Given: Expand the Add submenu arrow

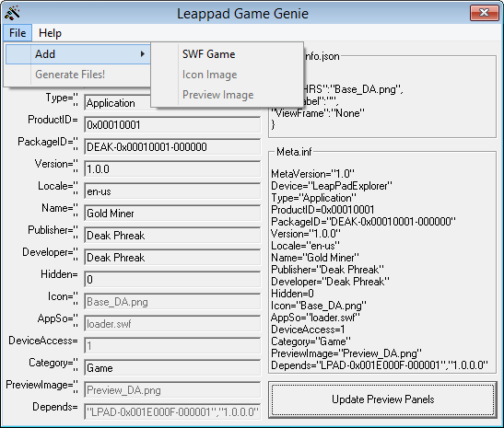Looking at the screenshot, I should 143,54.
